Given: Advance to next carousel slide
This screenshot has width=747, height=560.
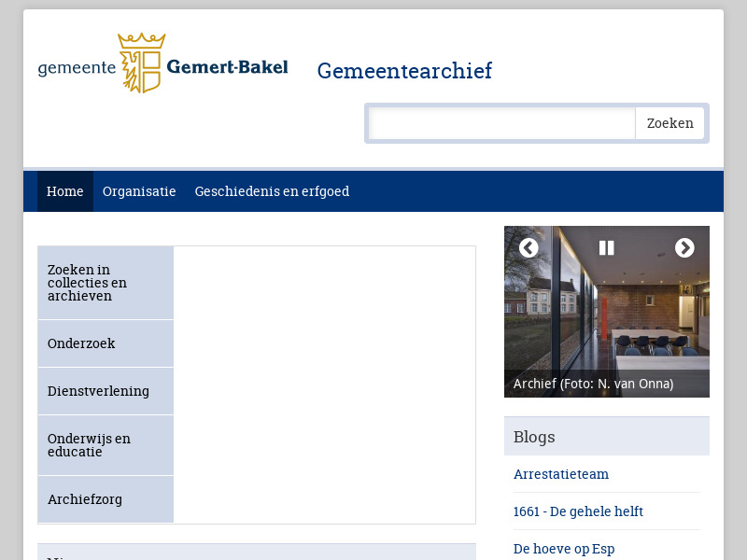Looking at the screenshot, I should [685, 248].
